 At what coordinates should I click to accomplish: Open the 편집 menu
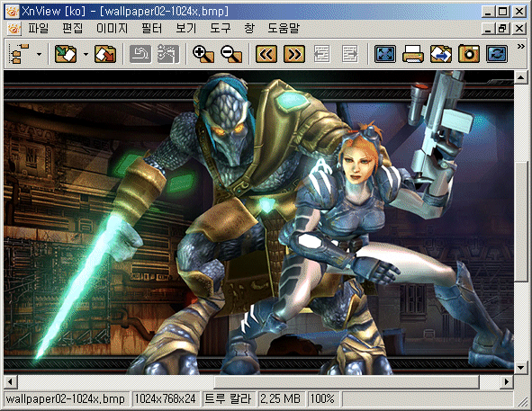tap(72, 28)
